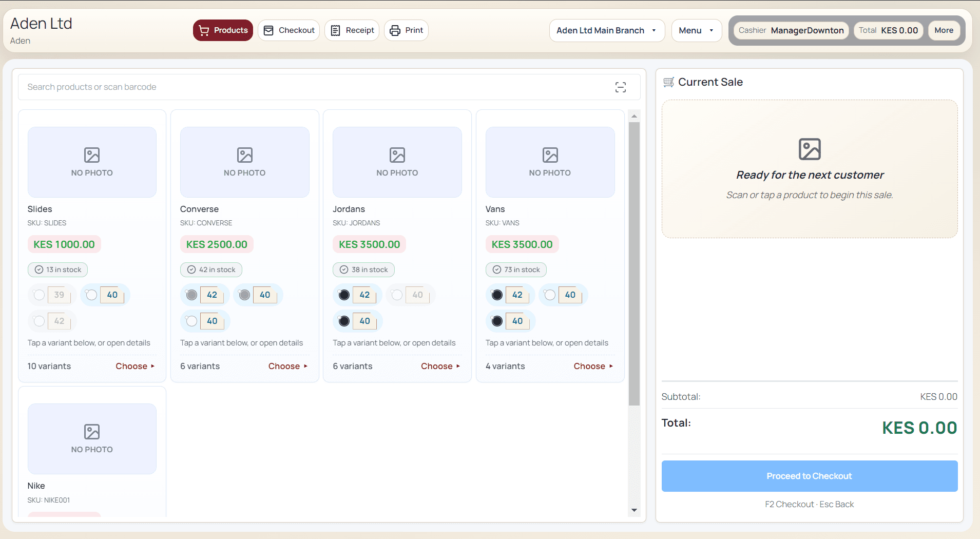Expand Choose on the Converse card
The width and height of the screenshot is (980, 539).
pyautogui.click(x=288, y=366)
